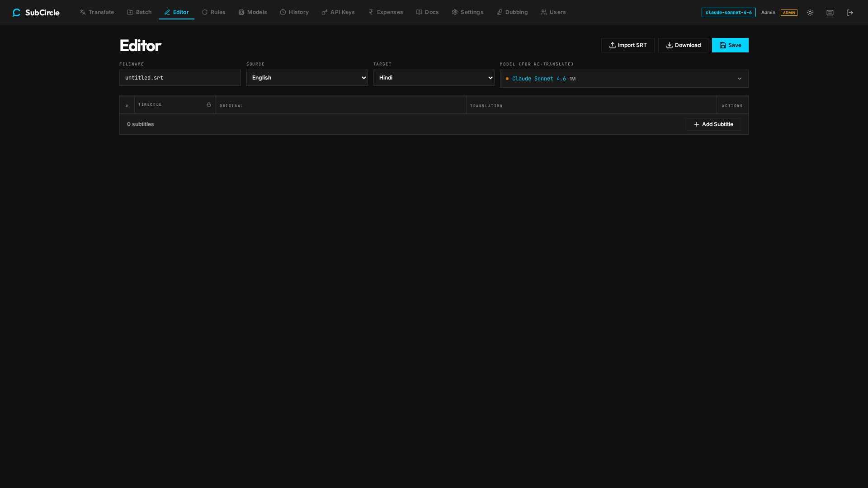
Task: Open the History tab
Action: click(x=294, y=12)
